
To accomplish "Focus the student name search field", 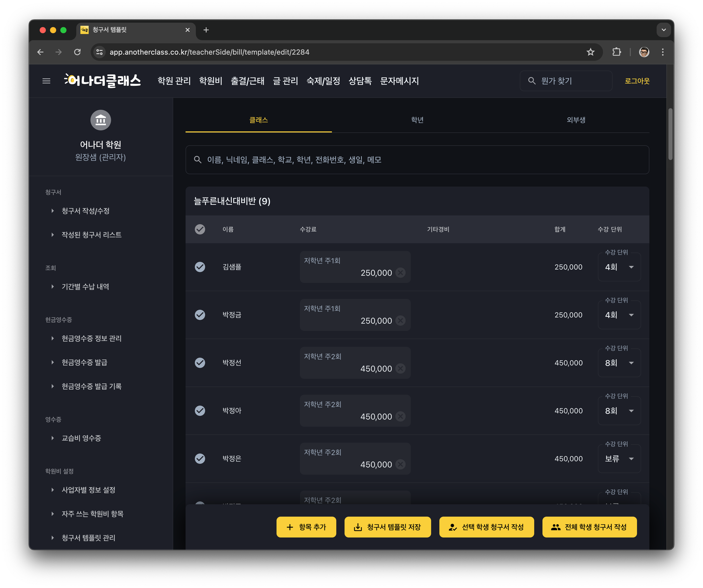I will pyautogui.click(x=417, y=160).
